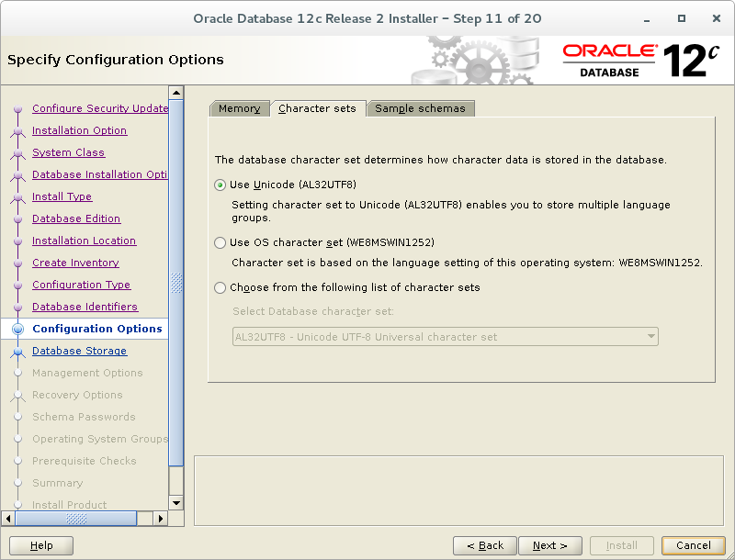The image size is (735, 560).
Task: Click the Configuration Type step bullet icon
Action: [x=17, y=286]
